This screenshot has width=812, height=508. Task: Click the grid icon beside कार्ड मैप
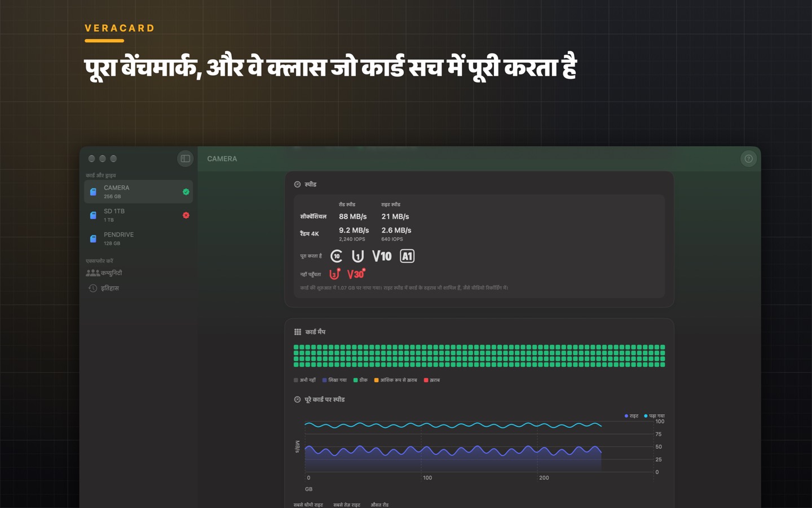tap(297, 332)
